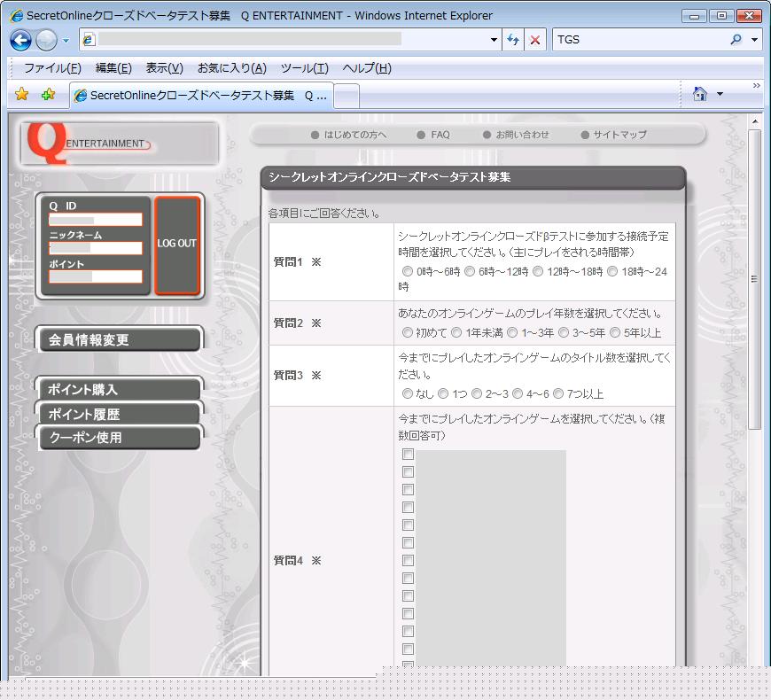Click the IE Back navigation button
771x700 pixels.
[x=20, y=40]
